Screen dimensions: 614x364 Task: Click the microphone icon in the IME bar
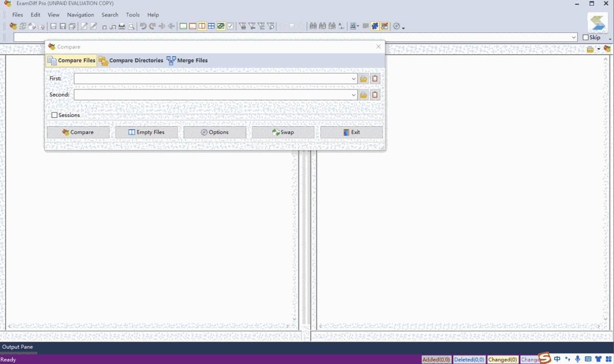pyautogui.click(x=578, y=359)
